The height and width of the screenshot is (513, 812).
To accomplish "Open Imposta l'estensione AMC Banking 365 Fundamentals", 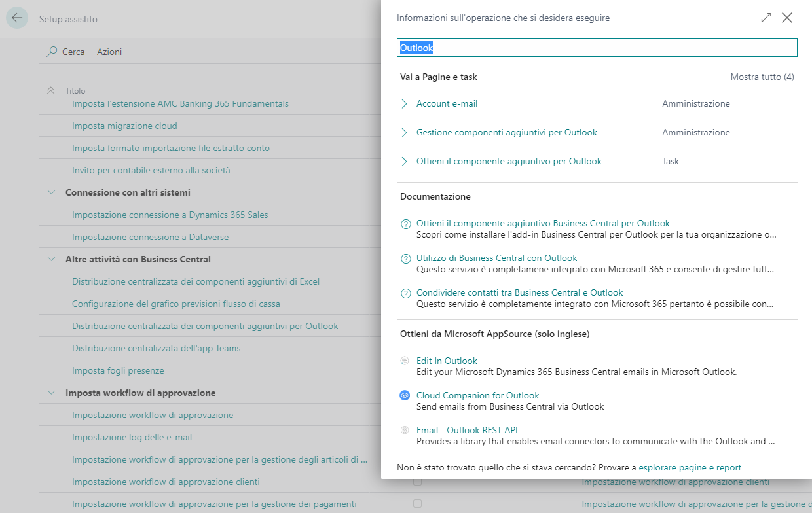I will click(180, 103).
